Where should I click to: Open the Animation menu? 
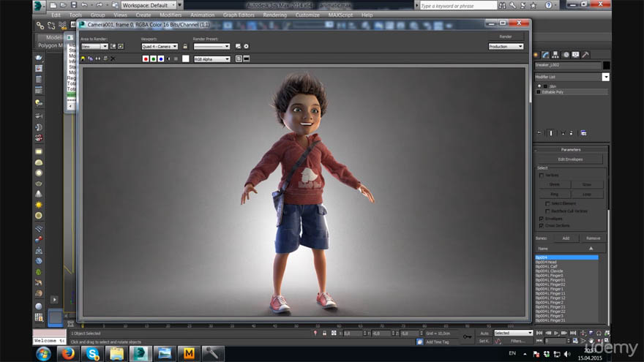202,15
